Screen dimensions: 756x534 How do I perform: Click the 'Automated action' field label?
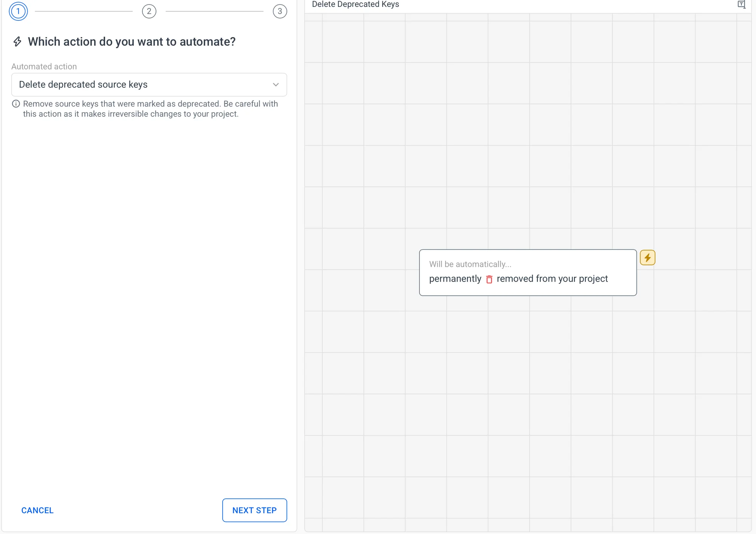[x=44, y=67]
